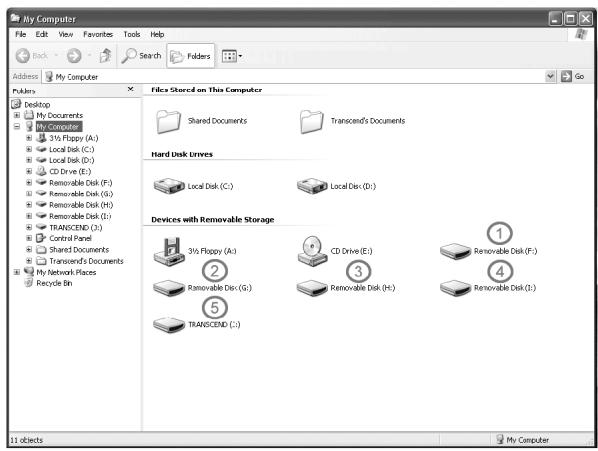Open the Help menu

tap(157, 34)
